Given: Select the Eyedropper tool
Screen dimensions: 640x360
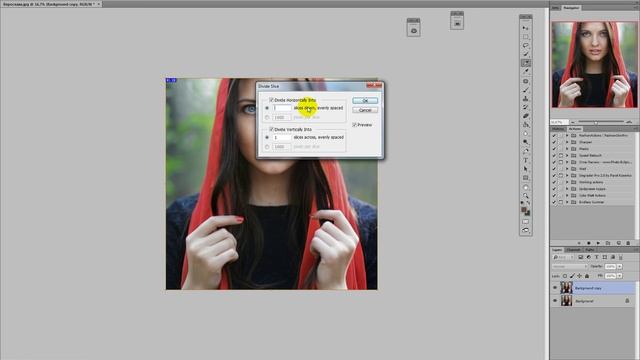Looking at the screenshot, I should pyautogui.click(x=526, y=71).
